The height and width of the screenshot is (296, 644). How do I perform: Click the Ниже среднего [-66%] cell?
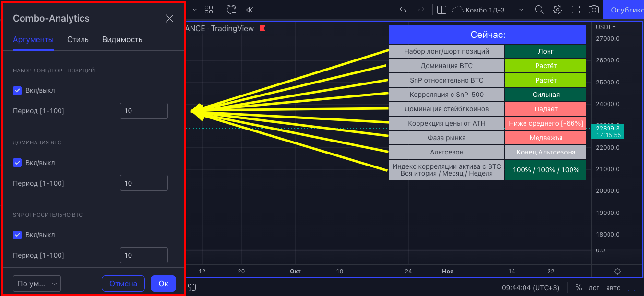pos(546,123)
